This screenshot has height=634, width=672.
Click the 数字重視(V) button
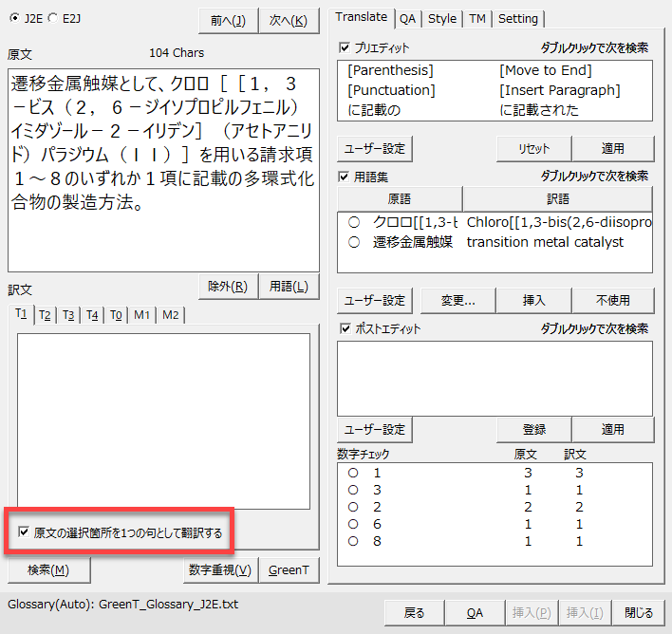pyautogui.click(x=219, y=569)
